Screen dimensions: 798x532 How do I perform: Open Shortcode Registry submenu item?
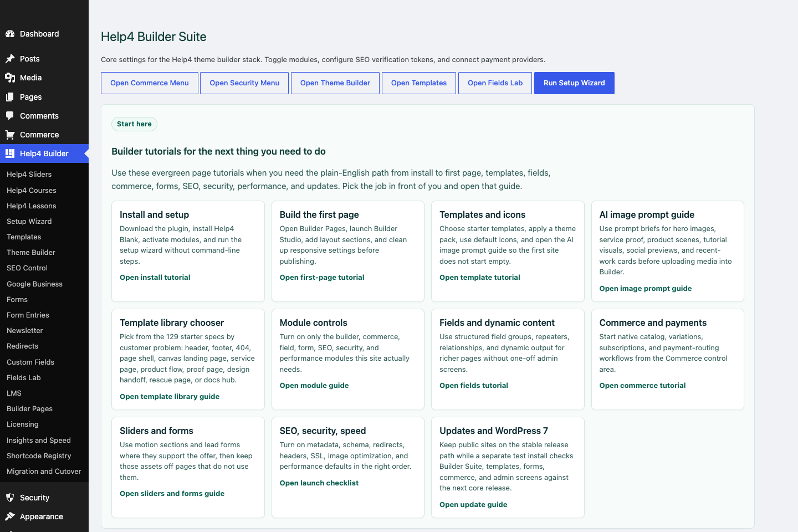(x=39, y=456)
